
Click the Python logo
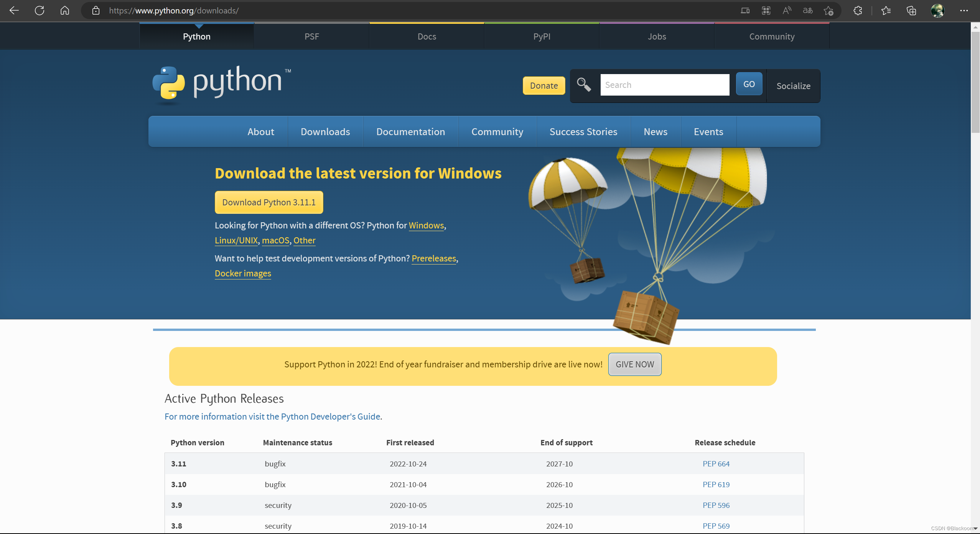click(222, 84)
